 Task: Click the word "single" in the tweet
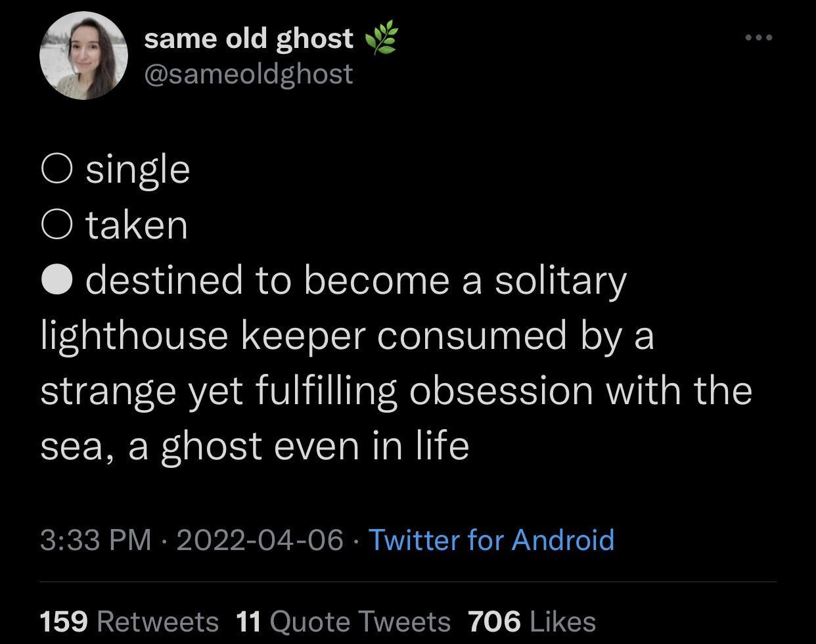[138, 169]
